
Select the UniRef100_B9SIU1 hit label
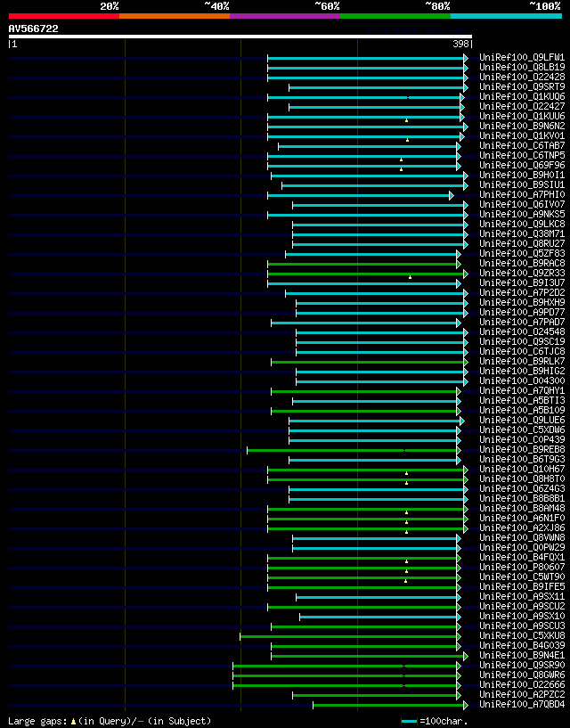tap(522, 185)
